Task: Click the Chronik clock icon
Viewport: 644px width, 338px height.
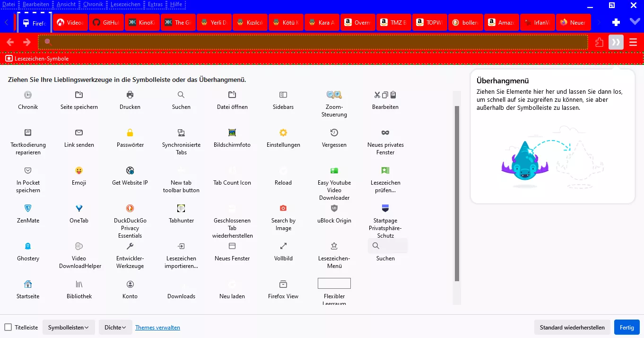Action: tap(28, 95)
